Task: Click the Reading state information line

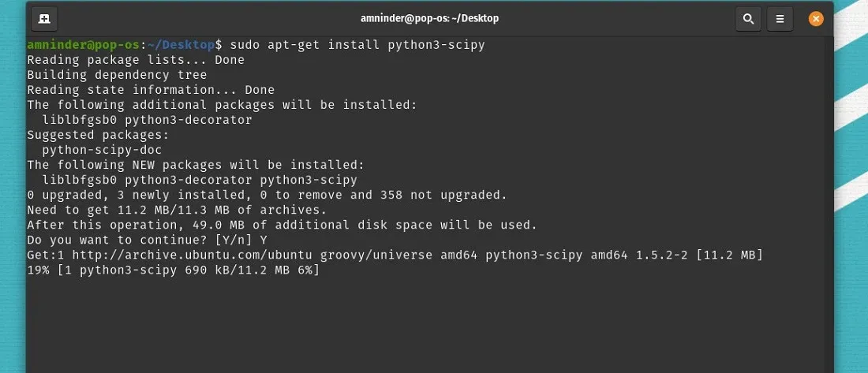Action: tap(151, 90)
